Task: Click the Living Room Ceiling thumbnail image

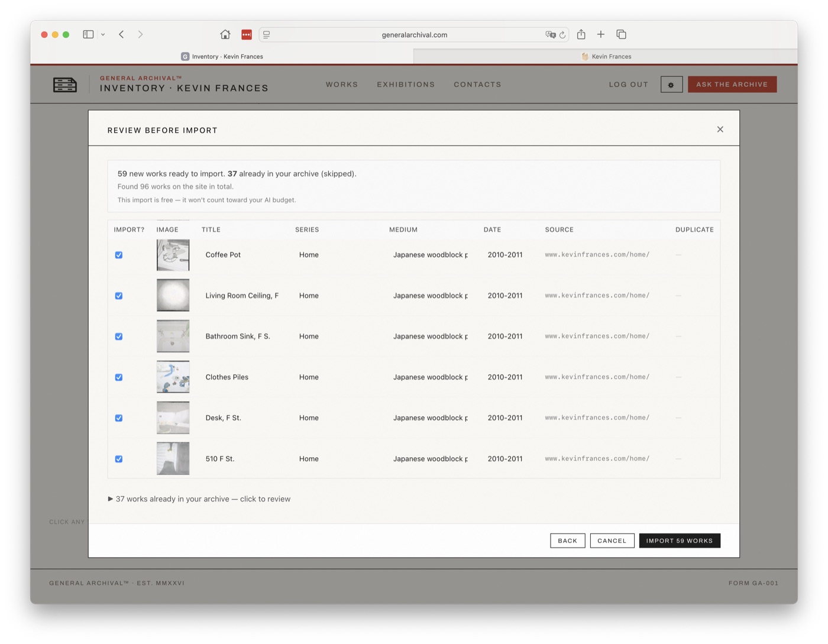Action: (173, 296)
